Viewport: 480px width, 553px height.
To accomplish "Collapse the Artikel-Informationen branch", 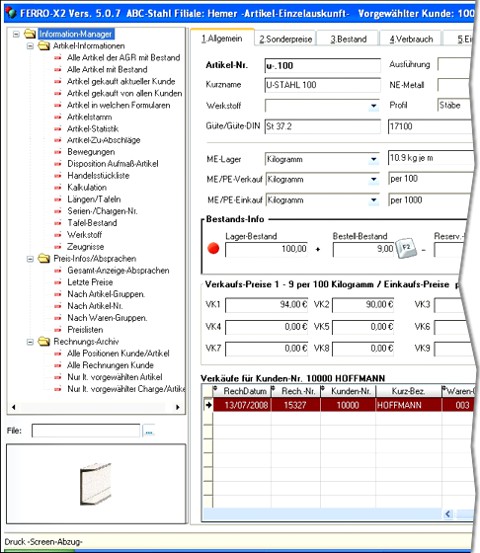I will 30,46.
